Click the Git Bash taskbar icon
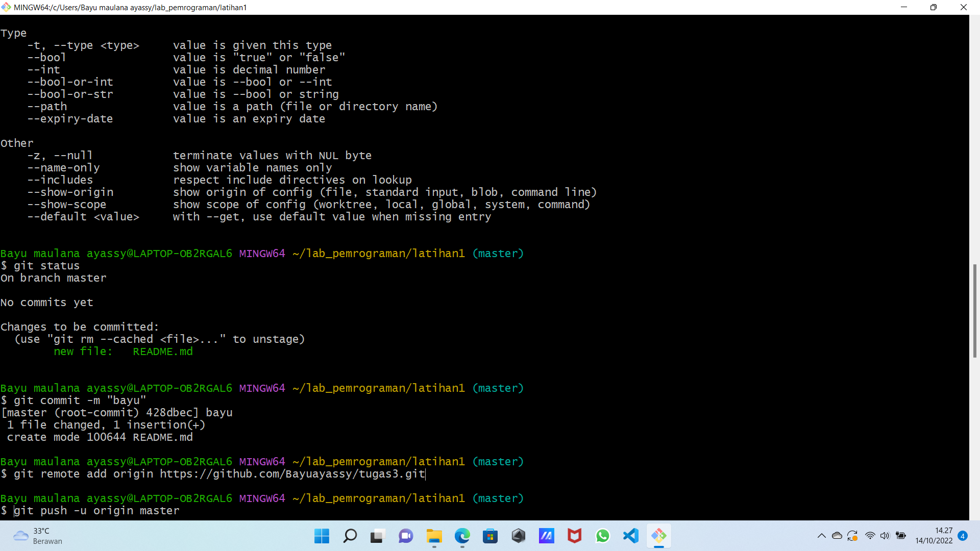Screen dimensions: 980x551 [x=658, y=536]
